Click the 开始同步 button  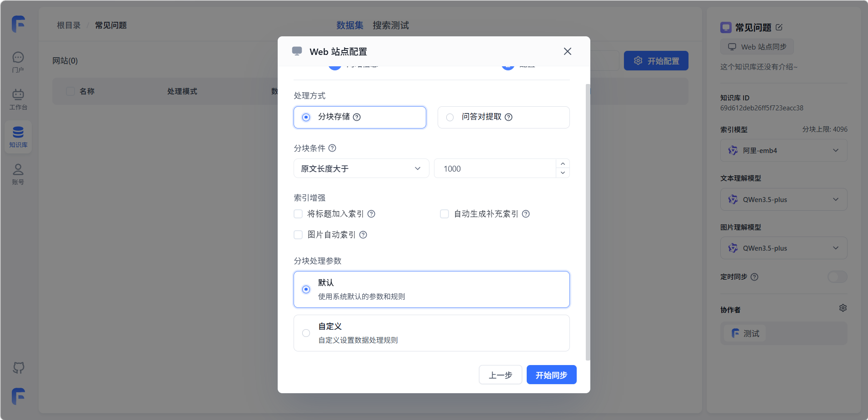point(551,375)
